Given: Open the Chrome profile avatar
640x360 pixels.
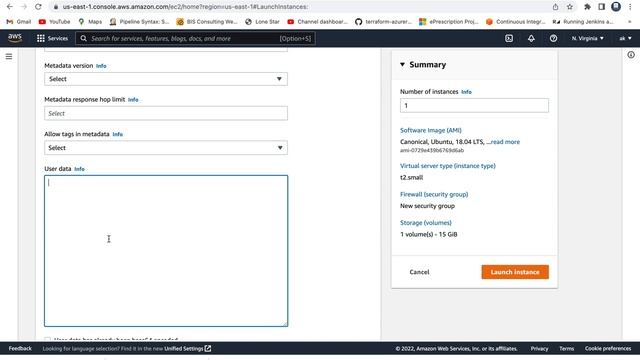Looking at the screenshot, I should tap(616, 7).
